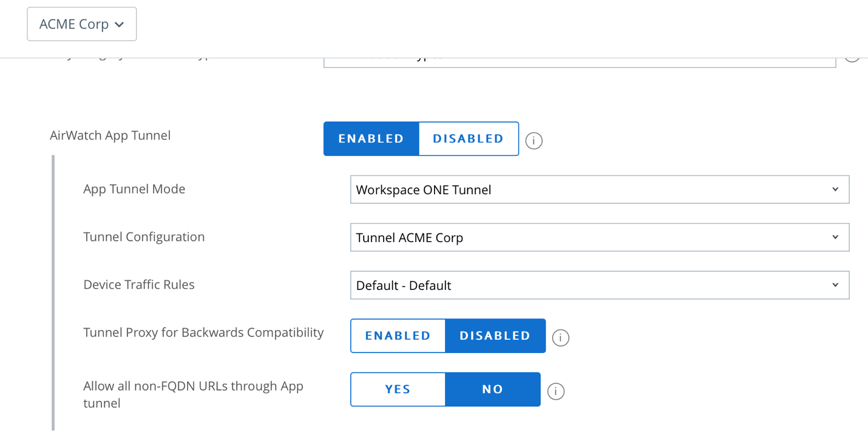Screen dimensions: 868x444
Task: Click the chevron beside ACME Corp
Action: 120,25
